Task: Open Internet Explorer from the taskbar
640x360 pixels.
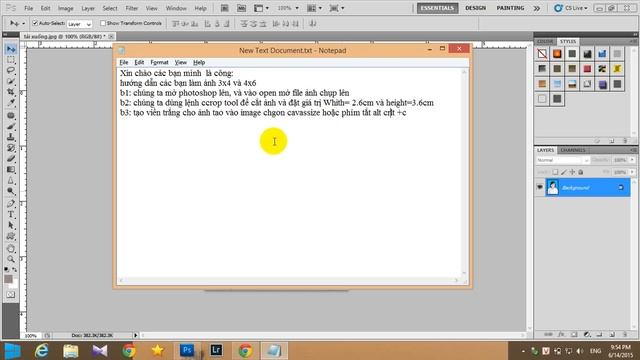Action: pos(42,351)
